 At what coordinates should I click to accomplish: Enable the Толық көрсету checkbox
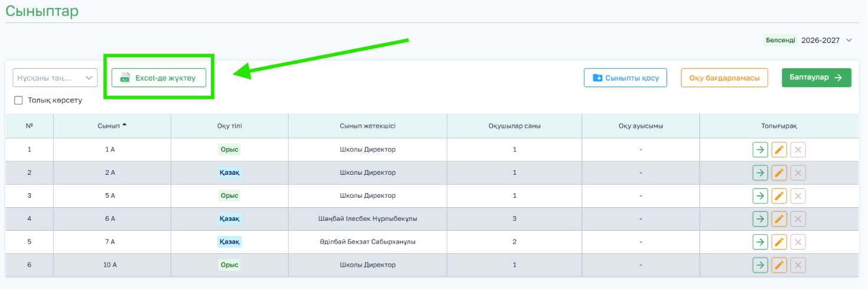18,101
